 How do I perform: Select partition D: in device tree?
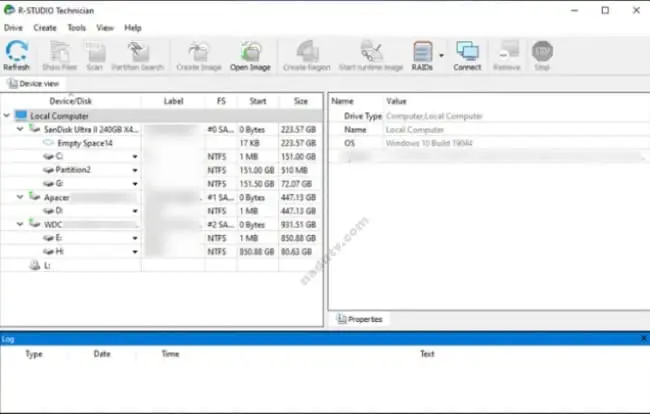click(x=59, y=211)
